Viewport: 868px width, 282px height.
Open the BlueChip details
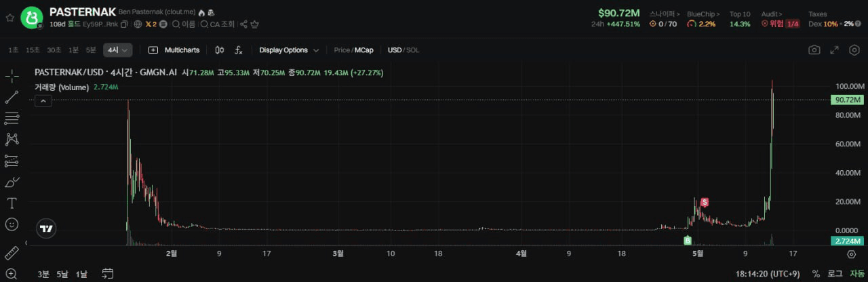[x=703, y=14]
